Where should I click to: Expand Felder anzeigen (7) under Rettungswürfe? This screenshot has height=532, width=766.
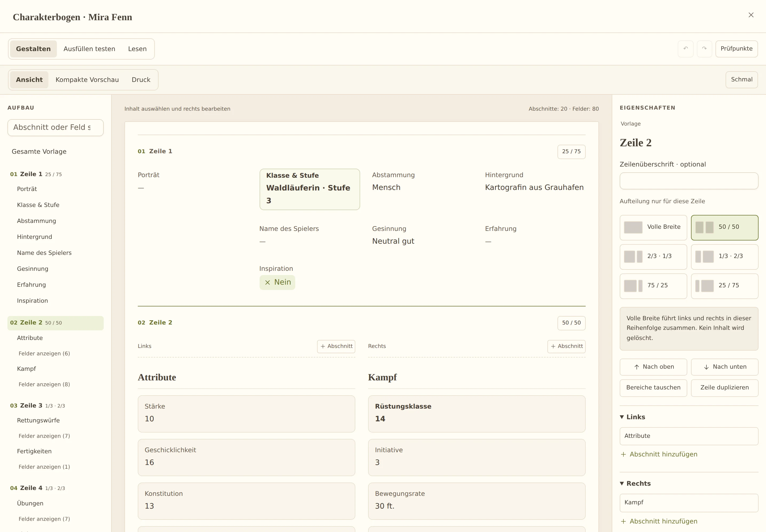[44, 436]
